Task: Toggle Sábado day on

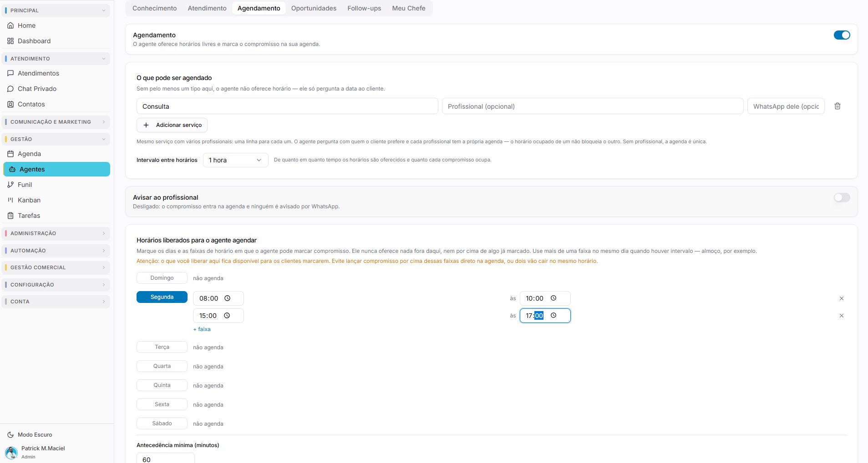Action: pos(162,423)
